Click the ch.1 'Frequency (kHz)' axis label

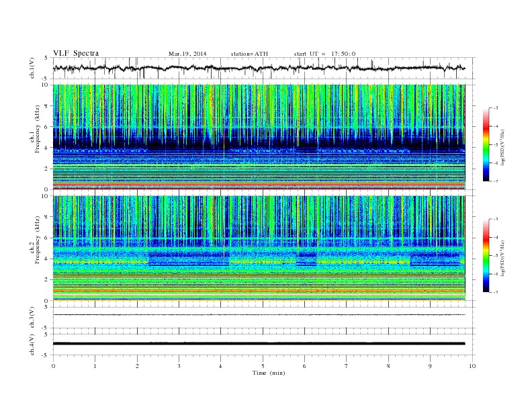(x=38, y=129)
